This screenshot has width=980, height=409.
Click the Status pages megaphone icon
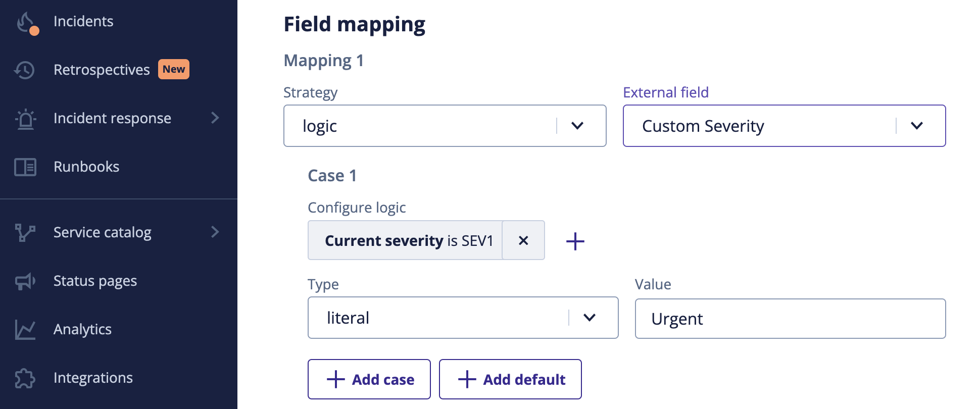point(25,281)
